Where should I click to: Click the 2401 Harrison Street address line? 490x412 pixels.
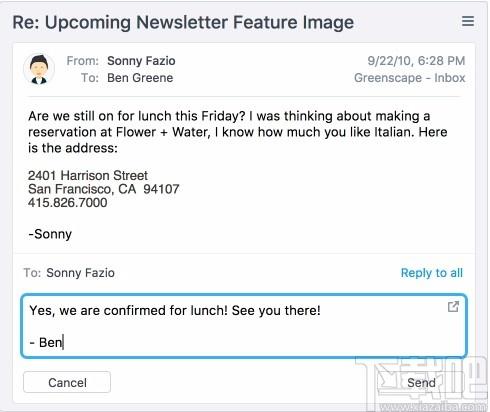pyautogui.click(x=88, y=176)
